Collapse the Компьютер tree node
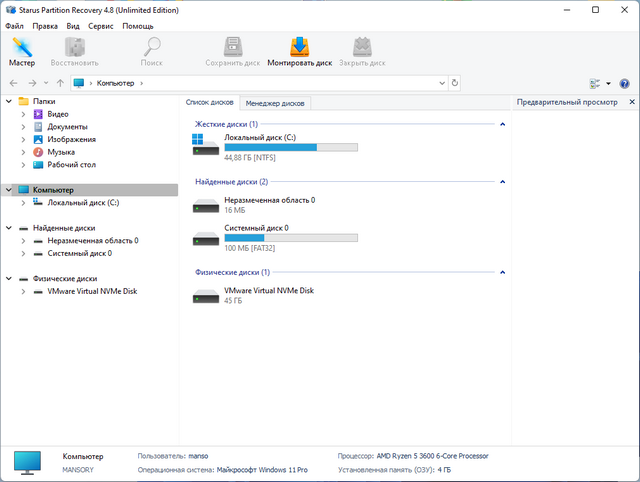Viewport: 640px width, 482px height. (x=10, y=189)
